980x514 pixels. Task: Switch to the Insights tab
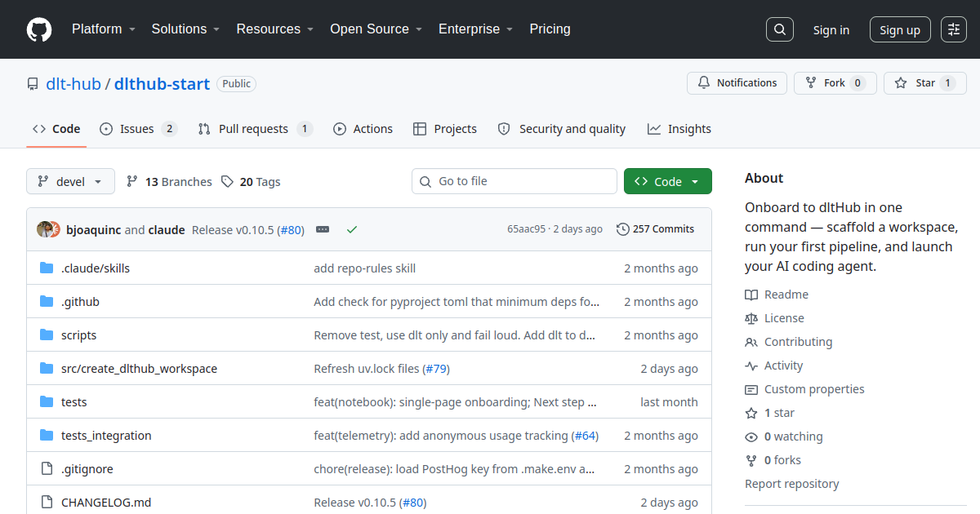[679, 129]
